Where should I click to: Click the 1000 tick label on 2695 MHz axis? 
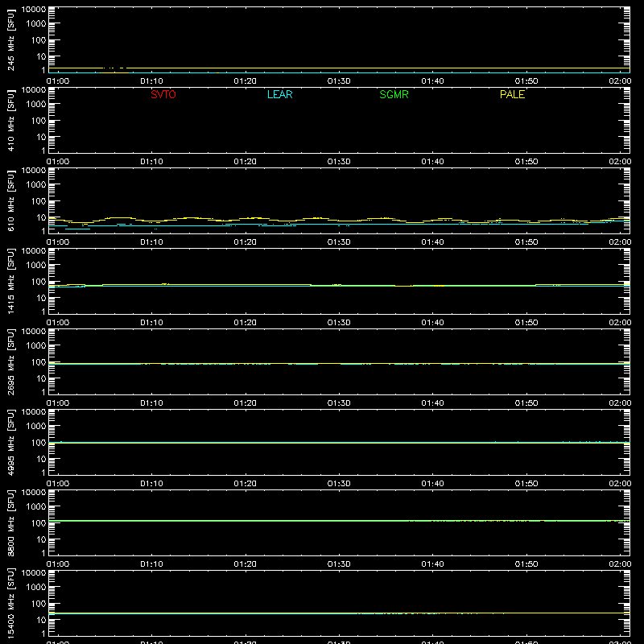coord(36,346)
